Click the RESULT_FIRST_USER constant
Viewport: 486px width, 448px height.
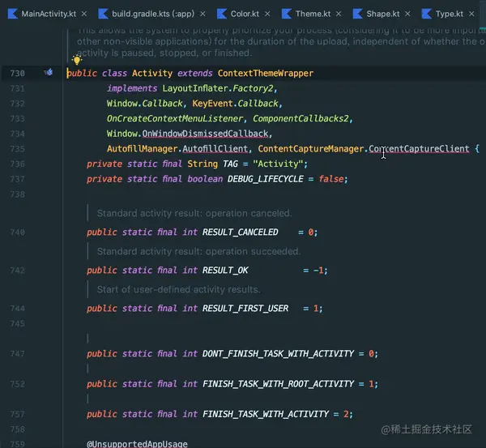245,309
